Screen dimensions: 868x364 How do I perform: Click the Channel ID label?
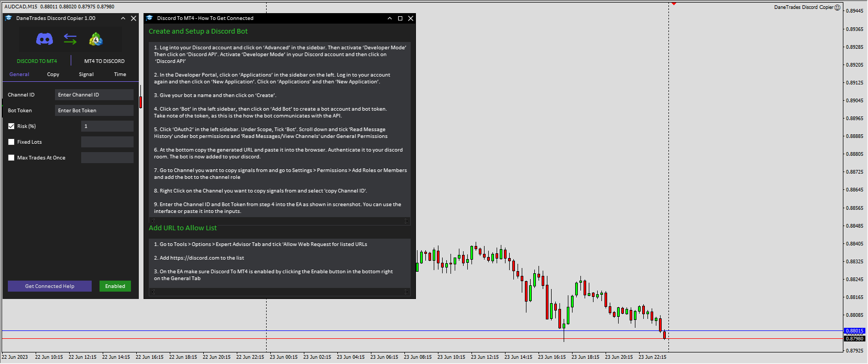click(21, 95)
